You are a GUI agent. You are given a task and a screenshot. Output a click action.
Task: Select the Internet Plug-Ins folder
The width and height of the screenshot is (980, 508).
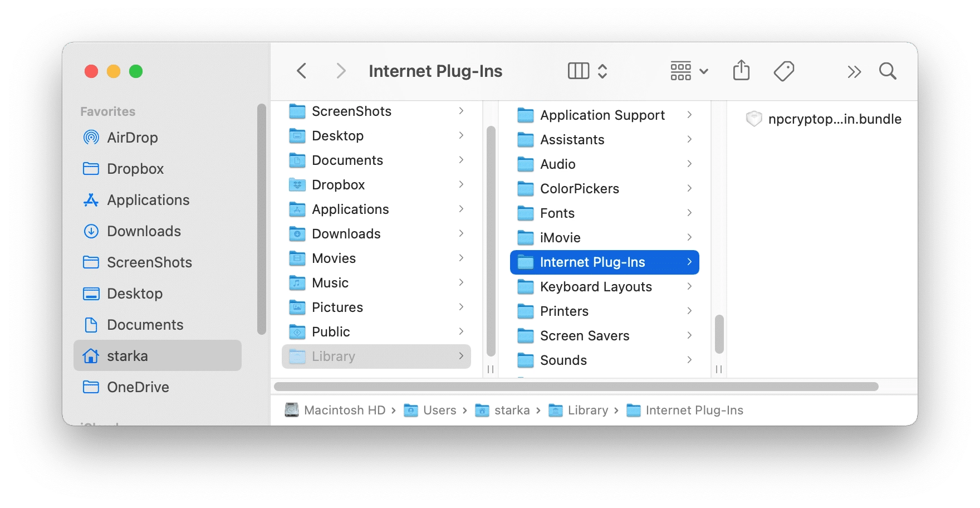[x=593, y=262]
